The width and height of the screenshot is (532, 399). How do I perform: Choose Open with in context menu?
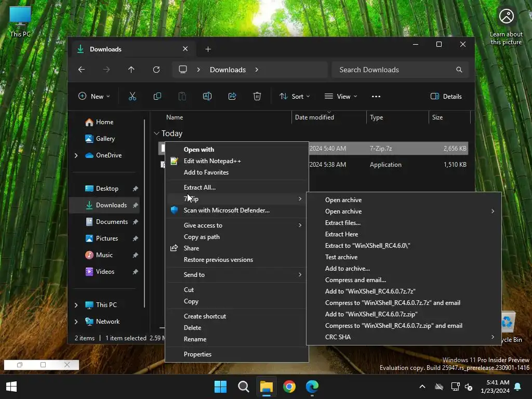click(x=237, y=149)
